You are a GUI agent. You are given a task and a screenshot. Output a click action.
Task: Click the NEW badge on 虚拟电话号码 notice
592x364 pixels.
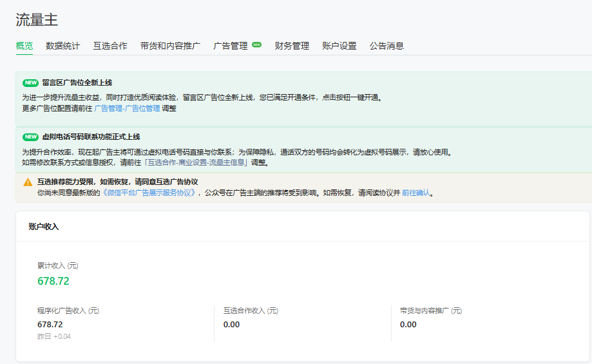tap(30, 137)
